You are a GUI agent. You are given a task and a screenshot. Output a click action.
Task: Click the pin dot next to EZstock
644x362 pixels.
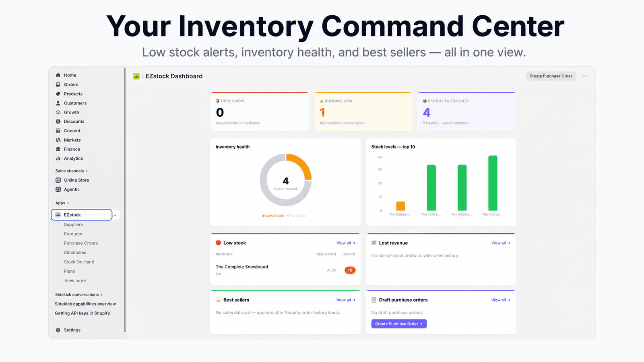[x=115, y=215]
